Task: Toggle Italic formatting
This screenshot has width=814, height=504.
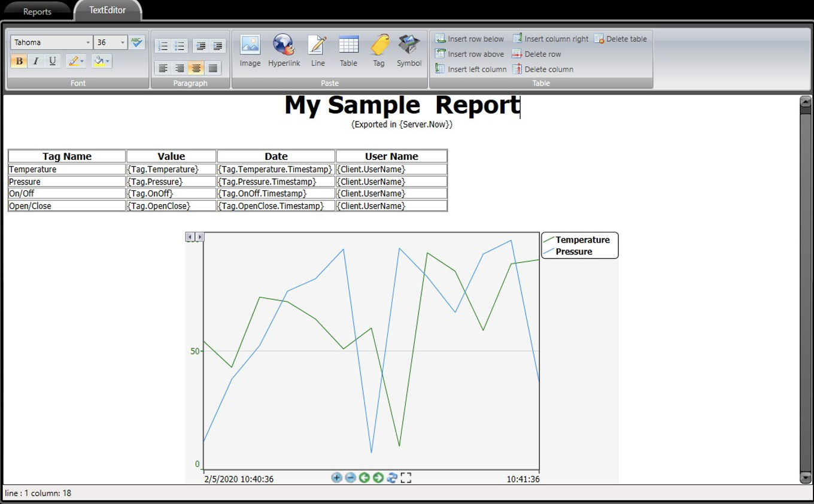Action: pyautogui.click(x=36, y=61)
